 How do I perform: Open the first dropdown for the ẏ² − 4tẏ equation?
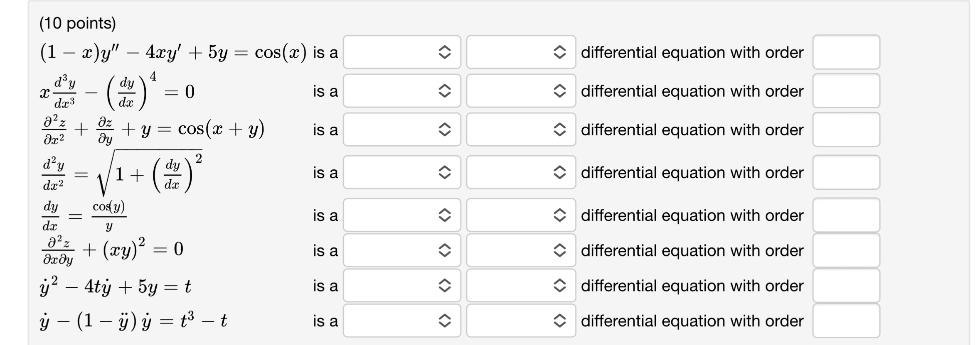click(401, 286)
